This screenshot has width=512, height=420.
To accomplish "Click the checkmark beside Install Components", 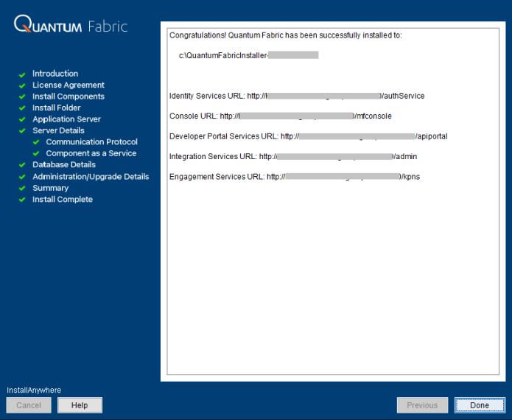I will pos(22,97).
